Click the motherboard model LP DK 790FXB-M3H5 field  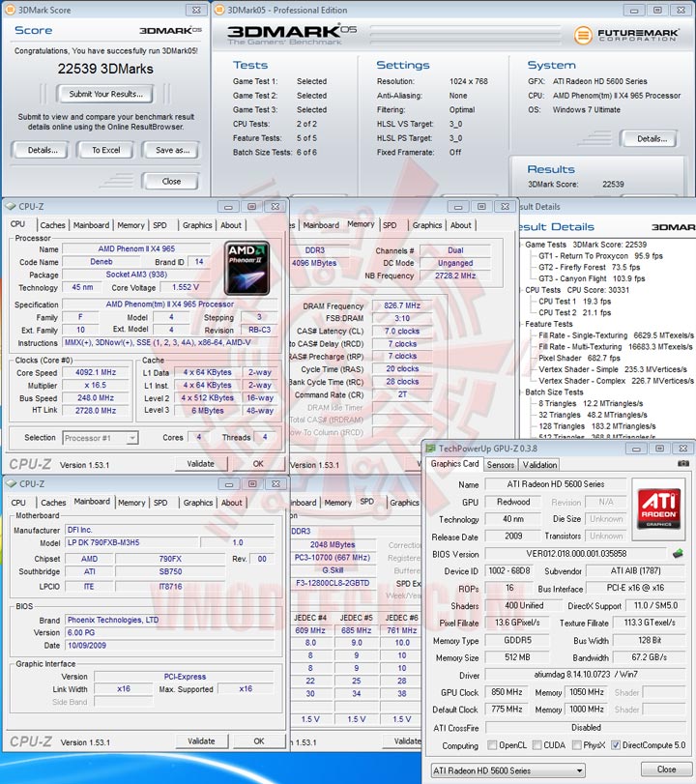click(132, 542)
